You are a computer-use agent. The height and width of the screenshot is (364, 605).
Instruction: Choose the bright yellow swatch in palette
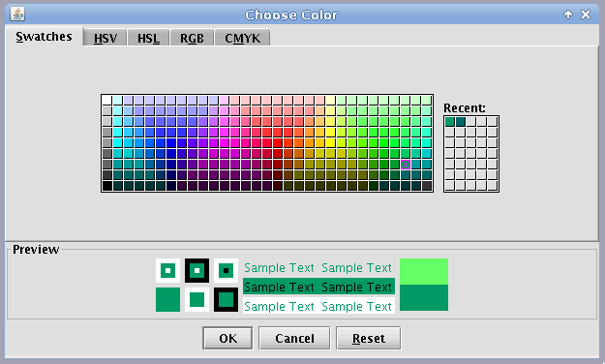[x=331, y=143]
